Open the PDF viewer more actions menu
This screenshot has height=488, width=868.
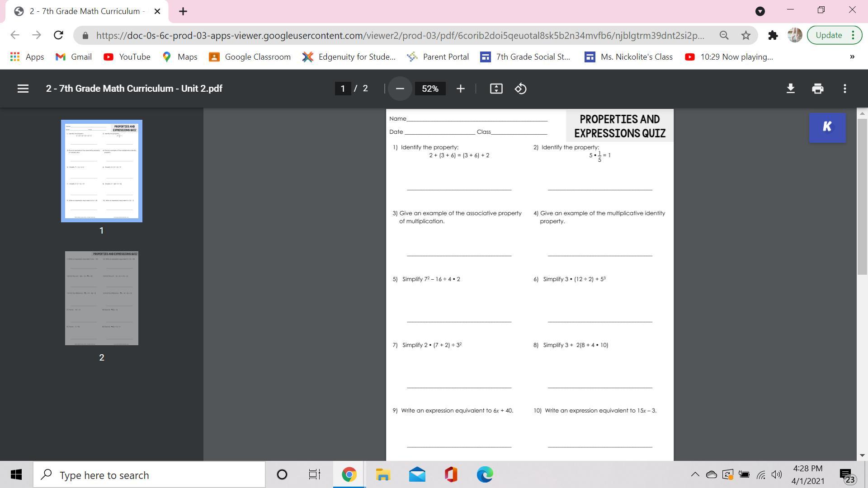(844, 89)
